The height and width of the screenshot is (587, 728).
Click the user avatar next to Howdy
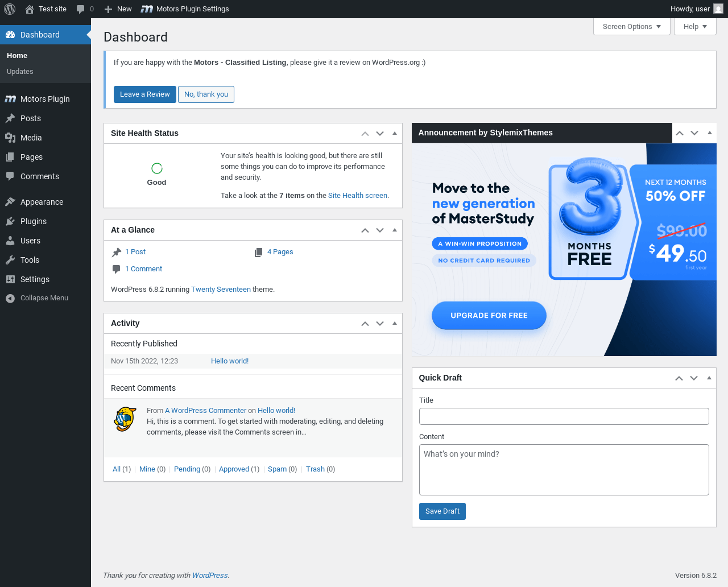point(718,9)
